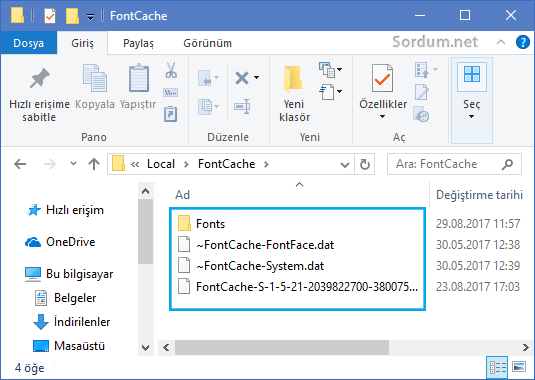Image resolution: width=535 pixels, height=380 pixels.
Task: Expand the Seç dropdown arrow
Action: (472, 117)
